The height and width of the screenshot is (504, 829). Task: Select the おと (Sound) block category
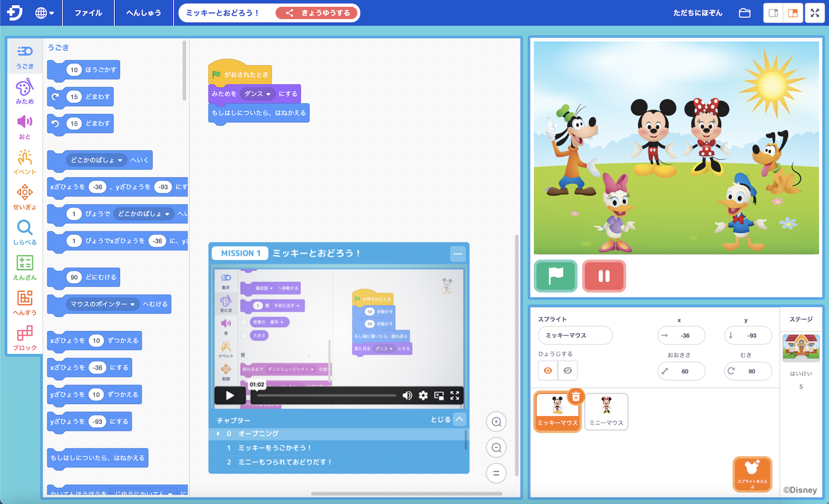pyautogui.click(x=24, y=127)
